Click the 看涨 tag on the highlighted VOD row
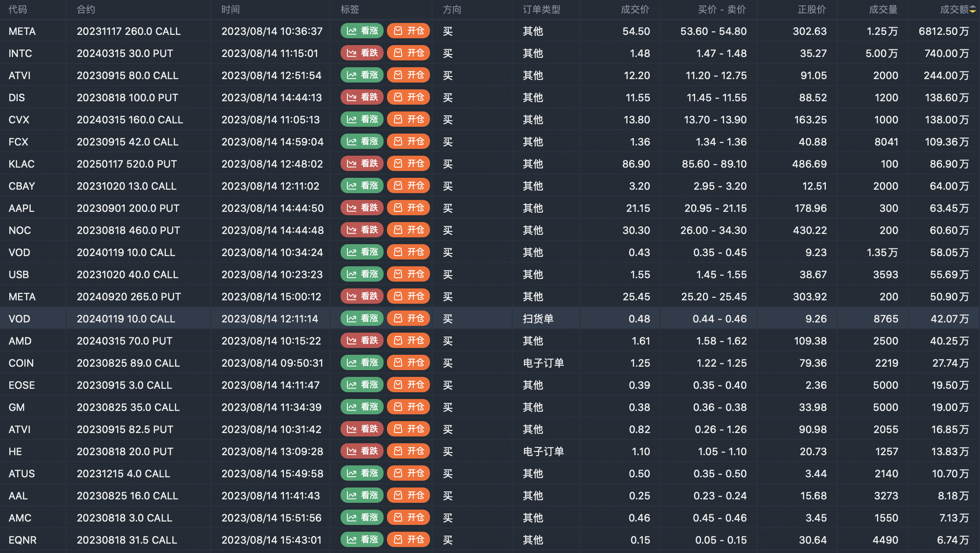Image resolution: width=980 pixels, height=553 pixels. (362, 319)
